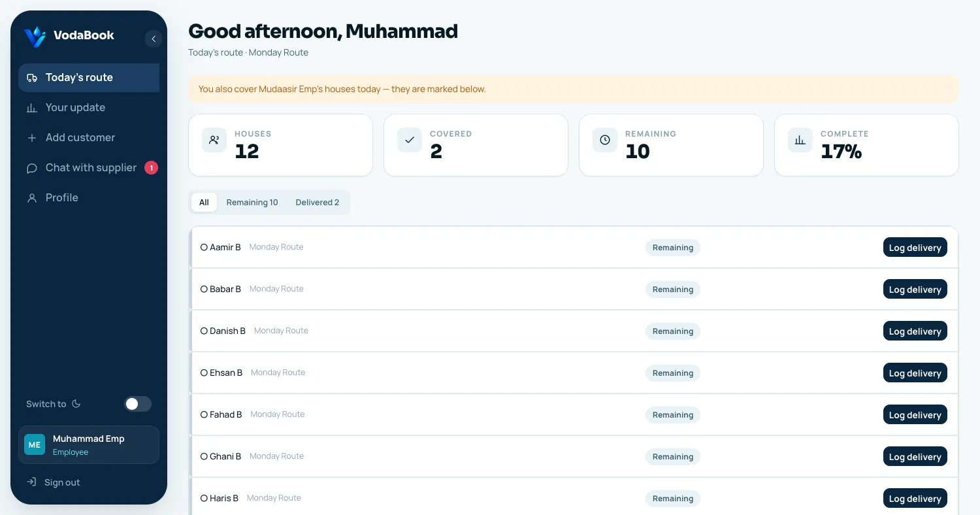Select the All filter tab
This screenshot has height=515, width=980.
pyautogui.click(x=204, y=203)
